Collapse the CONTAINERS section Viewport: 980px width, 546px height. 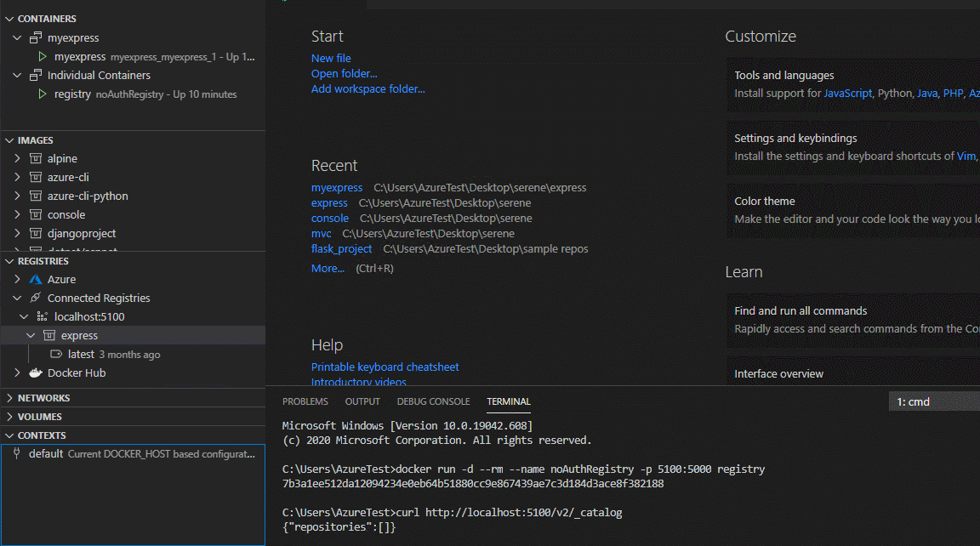tap(9, 19)
